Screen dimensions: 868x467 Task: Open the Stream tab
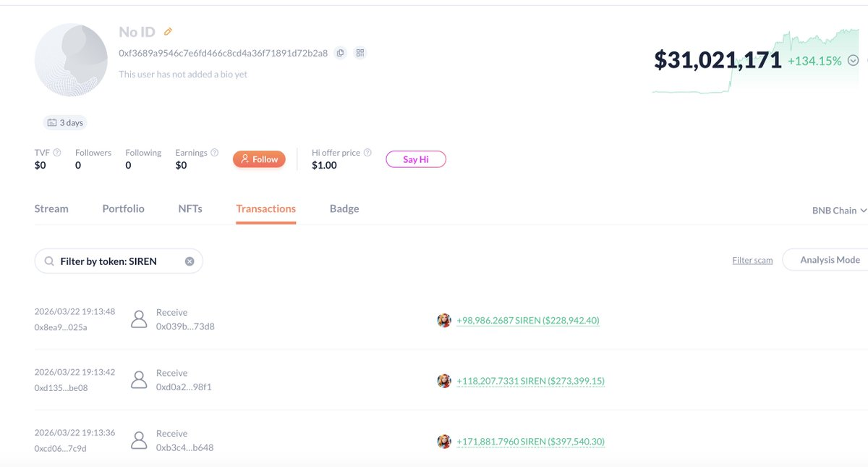point(51,209)
